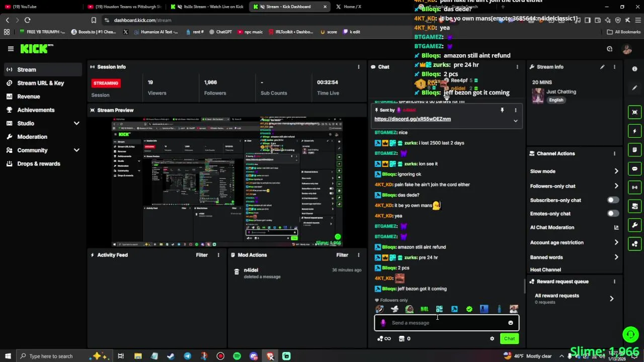This screenshot has height=362, width=644.
Task: Open Stream info panel three-dot menu
Action: (x=614, y=67)
